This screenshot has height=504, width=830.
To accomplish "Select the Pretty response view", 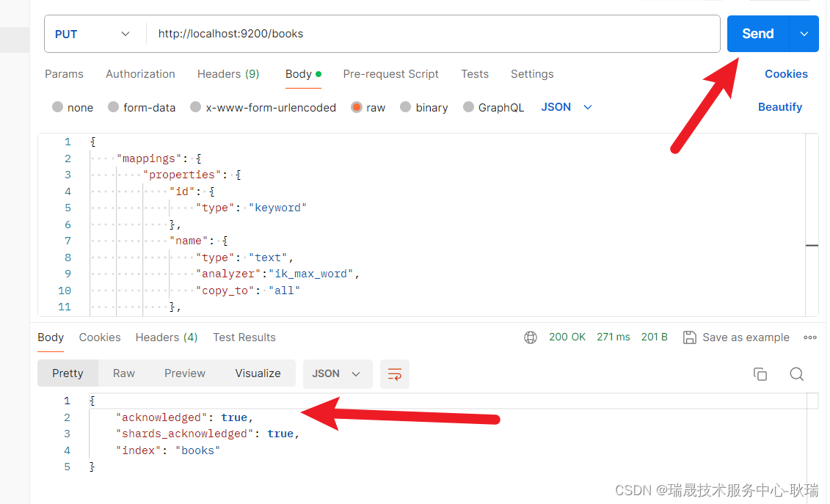I will click(x=68, y=373).
